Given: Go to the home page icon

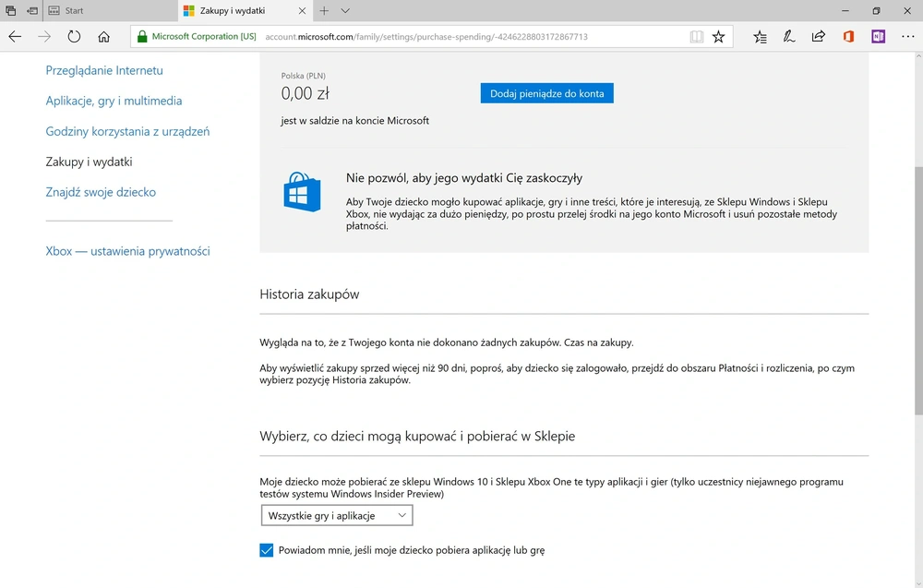Looking at the screenshot, I should (x=103, y=37).
